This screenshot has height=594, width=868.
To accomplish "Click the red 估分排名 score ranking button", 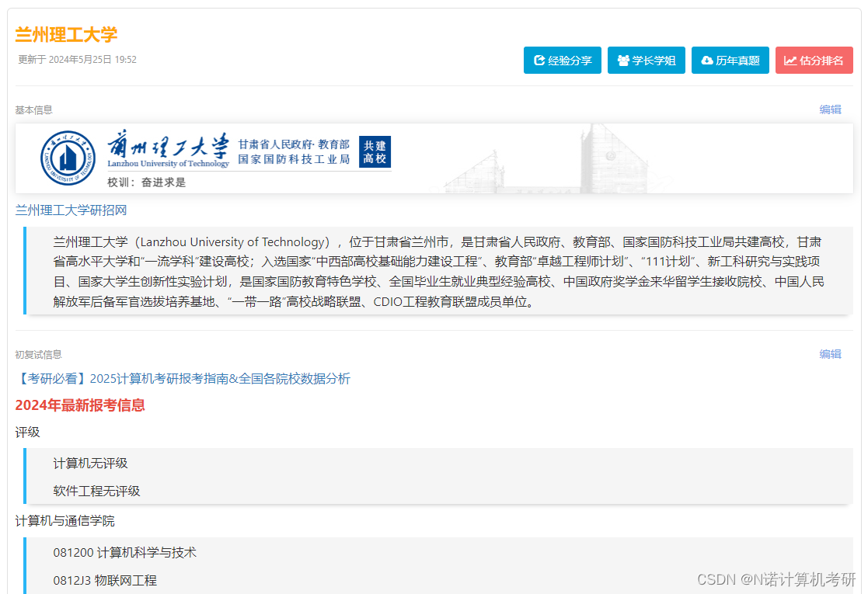I will coord(814,61).
